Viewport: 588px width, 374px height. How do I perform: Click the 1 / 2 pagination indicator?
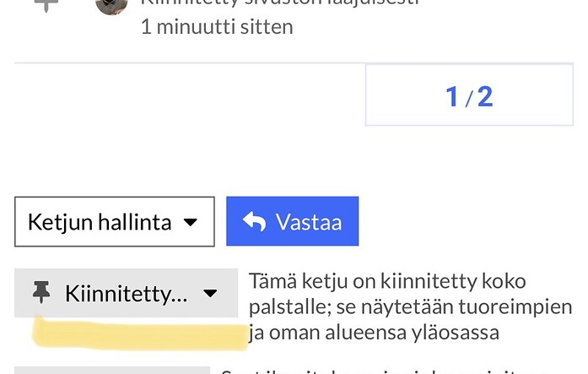pos(469,96)
